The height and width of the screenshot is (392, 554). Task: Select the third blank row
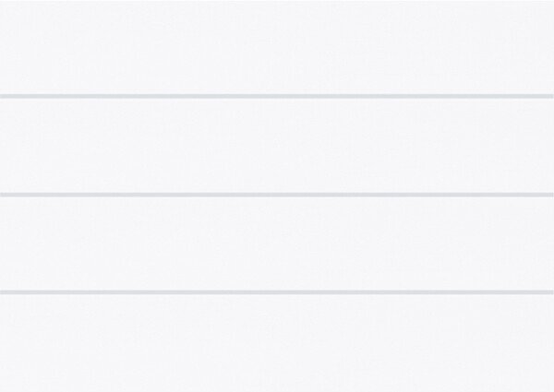click(x=277, y=244)
